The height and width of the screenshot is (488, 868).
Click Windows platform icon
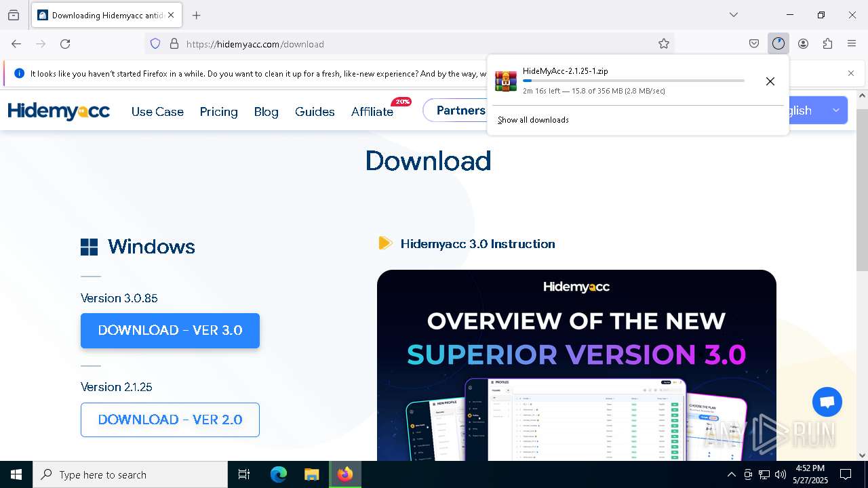[x=89, y=247]
